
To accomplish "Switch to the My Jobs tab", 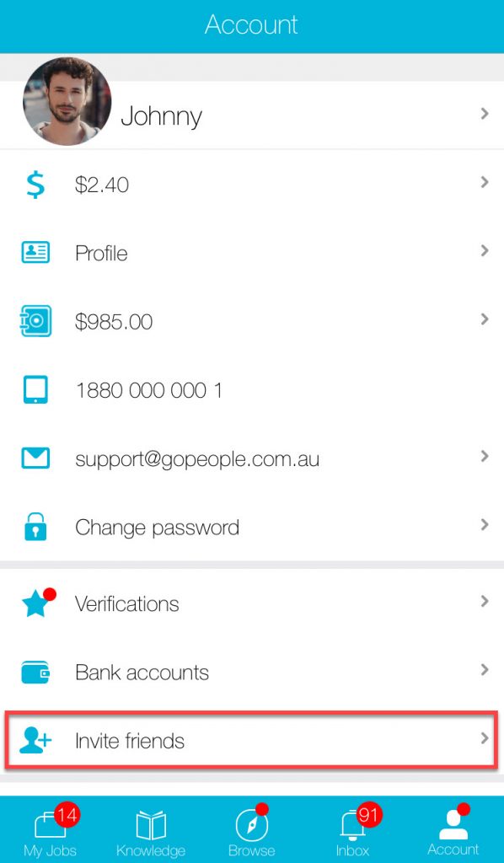I will [x=50, y=831].
